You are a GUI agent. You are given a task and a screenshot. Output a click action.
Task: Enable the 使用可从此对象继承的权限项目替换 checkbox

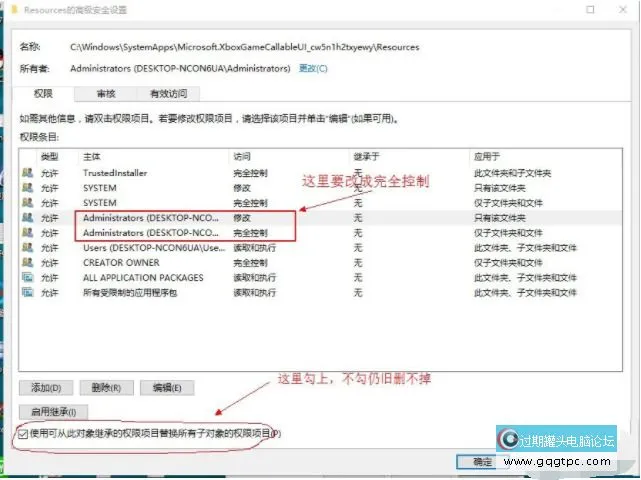[23, 434]
